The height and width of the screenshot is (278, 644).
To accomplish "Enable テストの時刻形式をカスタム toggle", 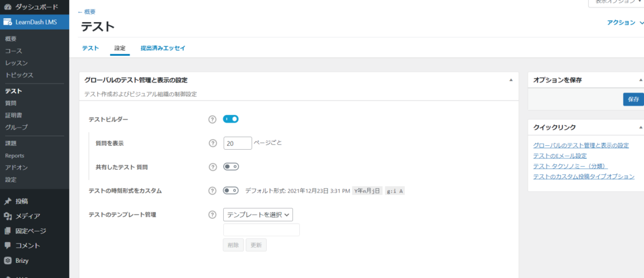I will click(231, 191).
